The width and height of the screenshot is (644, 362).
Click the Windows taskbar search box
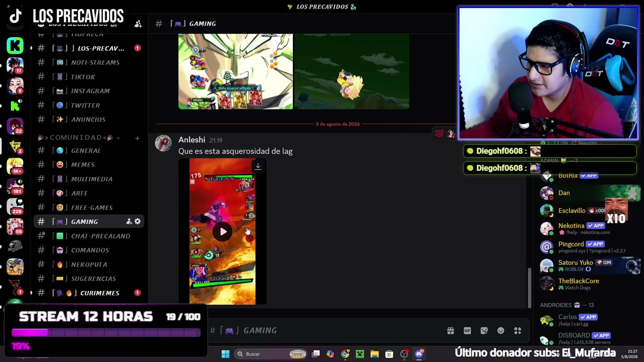(x=271, y=354)
